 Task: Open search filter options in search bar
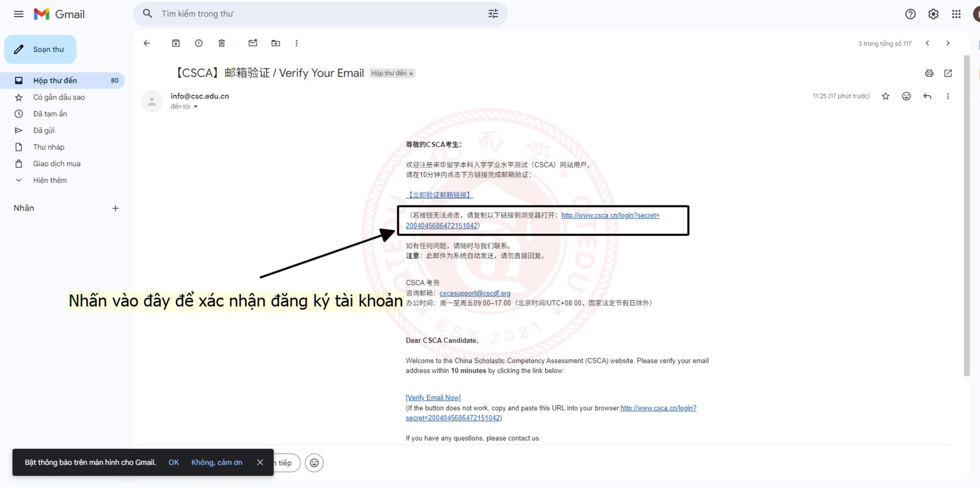(x=493, y=14)
